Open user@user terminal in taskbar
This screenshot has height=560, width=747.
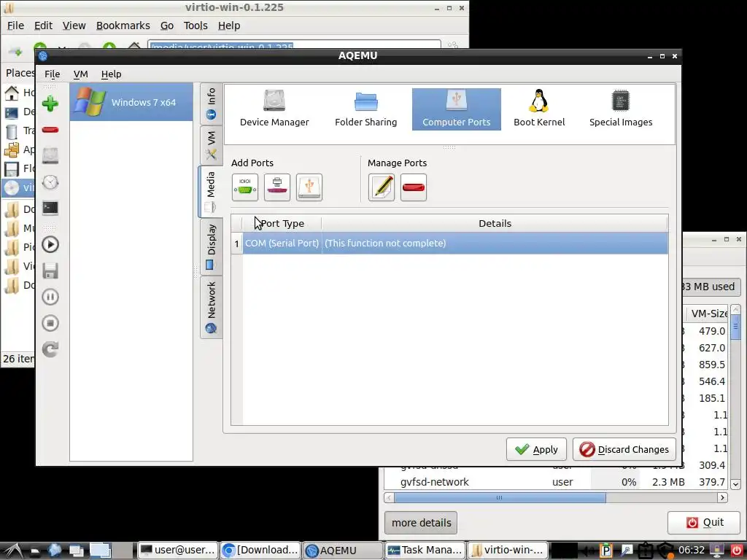coord(178,550)
